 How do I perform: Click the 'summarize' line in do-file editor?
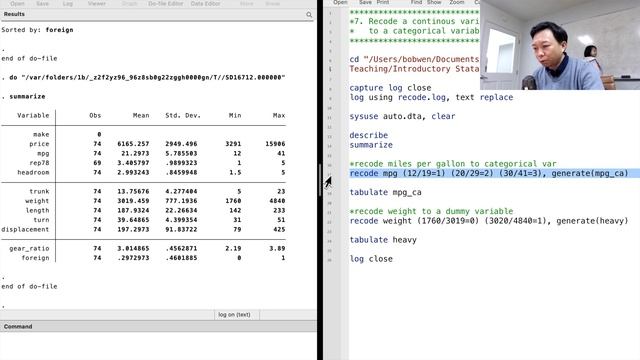click(371, 145)
